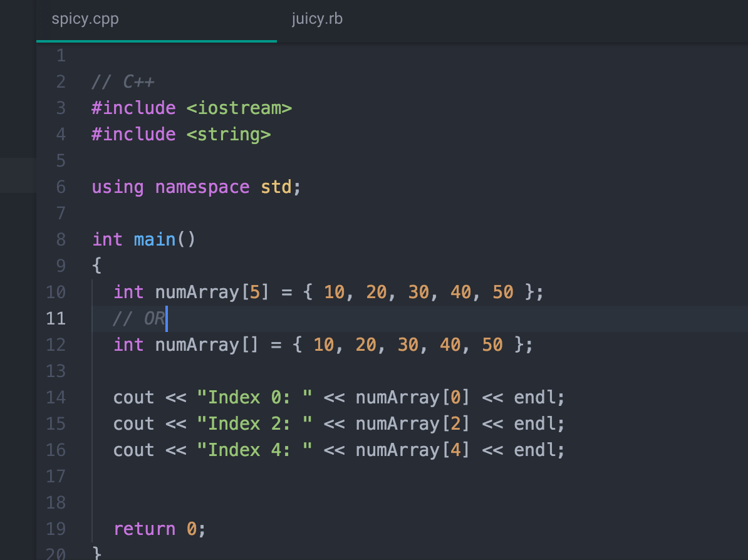
Task: Click the dark sidebar strip left of the gutter
Action: click(17, 282)
